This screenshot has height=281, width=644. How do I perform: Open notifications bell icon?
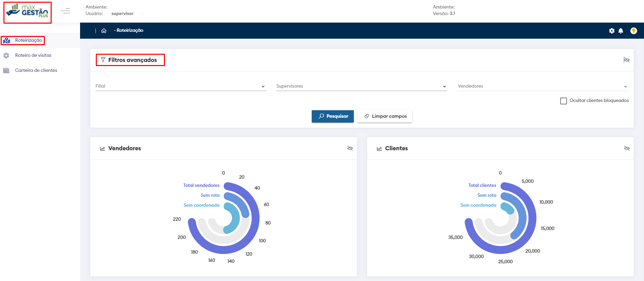pyautogui.click(x=621, y=31)
